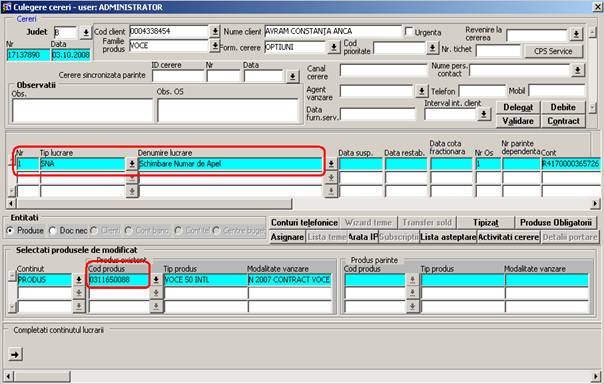Click the Nr Os cell with value 1
Viewport: 604px width, 384px height.
click(488, 164)
